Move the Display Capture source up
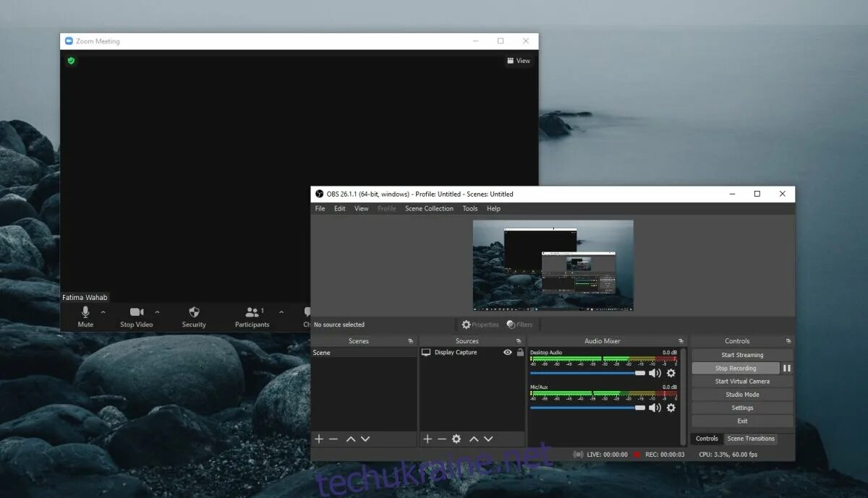 point(474,439)
